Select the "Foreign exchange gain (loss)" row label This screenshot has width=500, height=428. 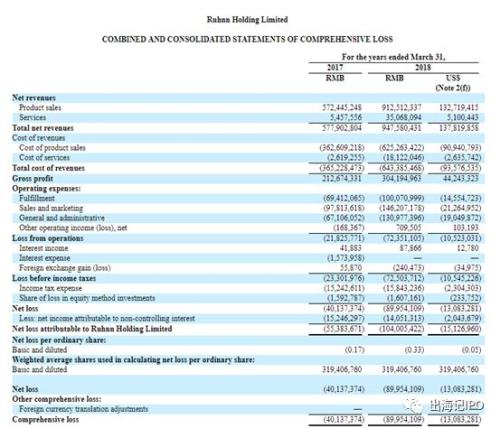(65, 268)
